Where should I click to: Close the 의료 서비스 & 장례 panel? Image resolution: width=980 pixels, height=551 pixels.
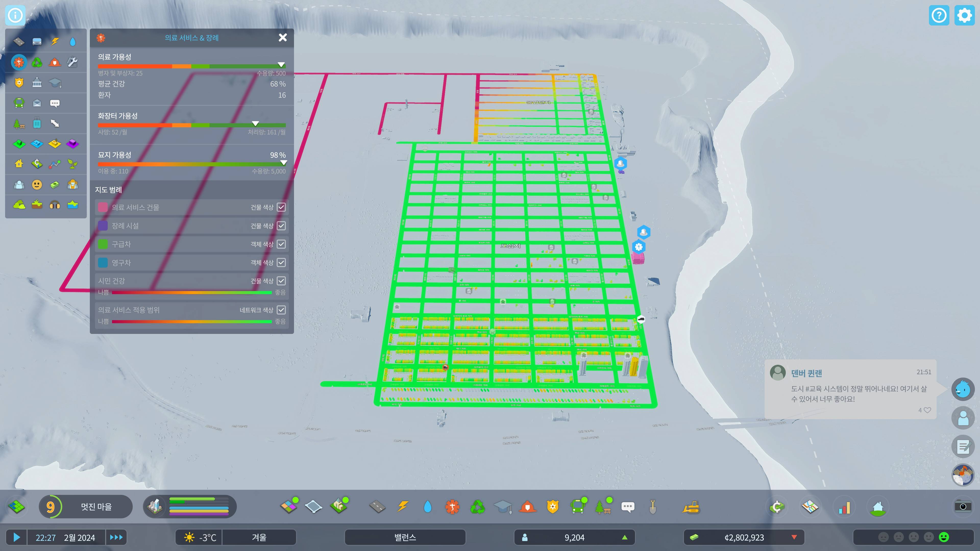[283, 38]
